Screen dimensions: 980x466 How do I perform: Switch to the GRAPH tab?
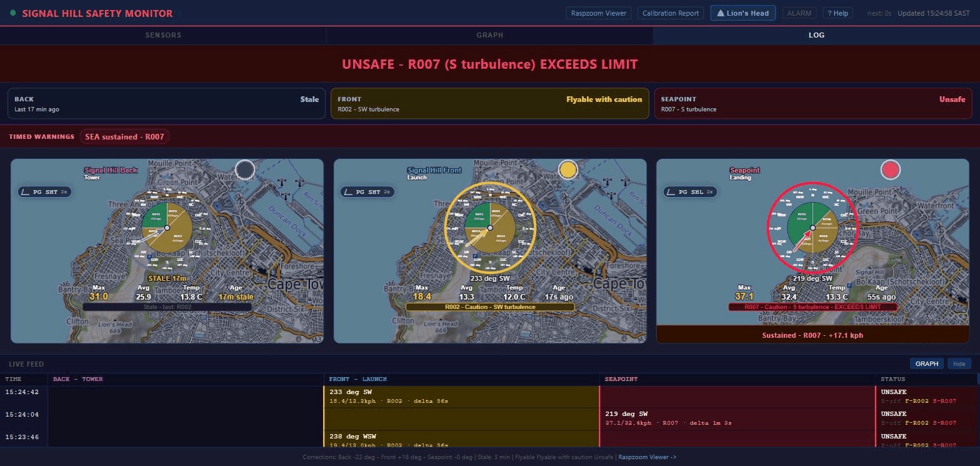pyautogui.click(x=490, y=35)
